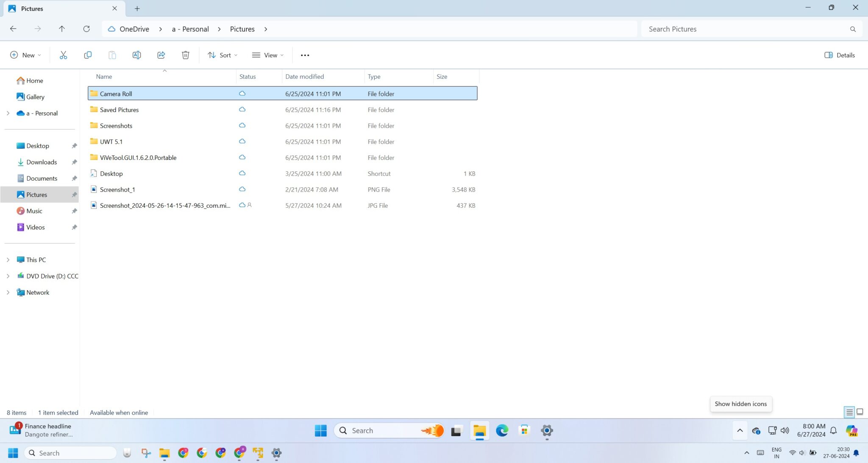Navigate to OneDrive via breadcrumb
The image size is (868, 463).
134,28
